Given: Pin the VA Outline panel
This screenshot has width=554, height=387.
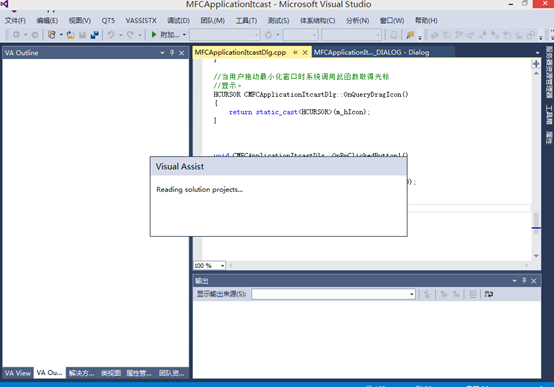Looking at the screenshot, I should (172, 53).
